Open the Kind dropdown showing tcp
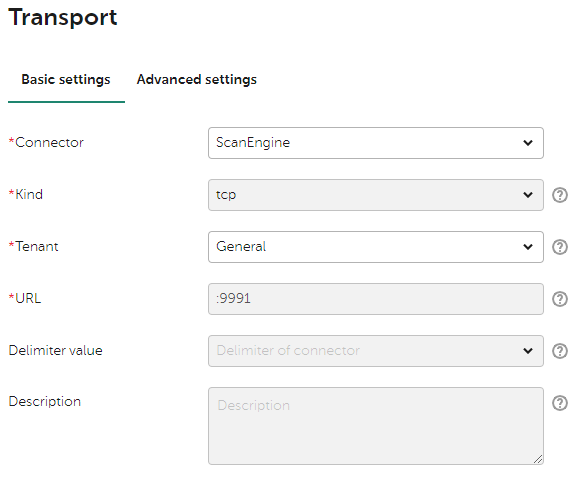This screenshot has height=487, width=577. (376, 195)
